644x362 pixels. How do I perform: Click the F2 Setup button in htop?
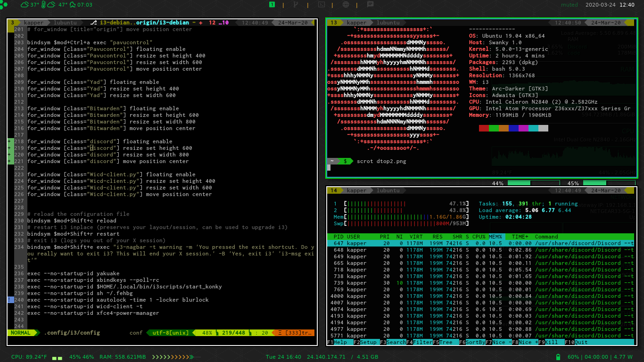tap(366, 342)
